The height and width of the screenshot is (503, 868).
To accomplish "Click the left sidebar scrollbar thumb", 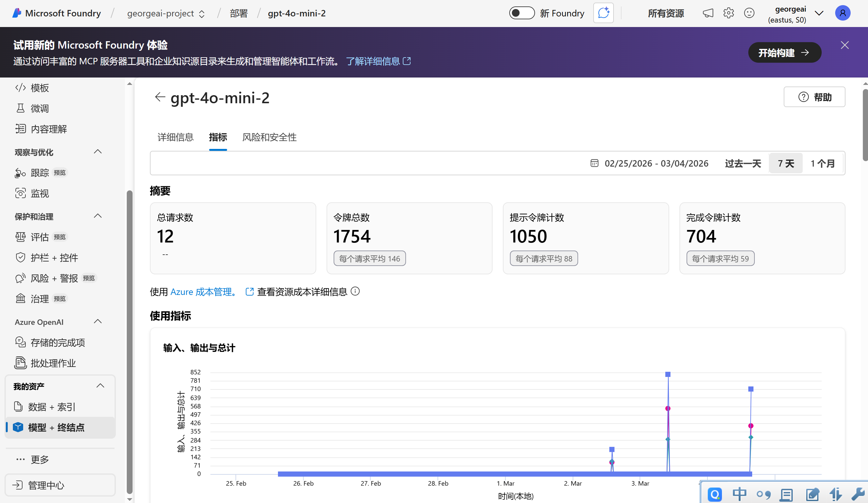I will 130,341.
